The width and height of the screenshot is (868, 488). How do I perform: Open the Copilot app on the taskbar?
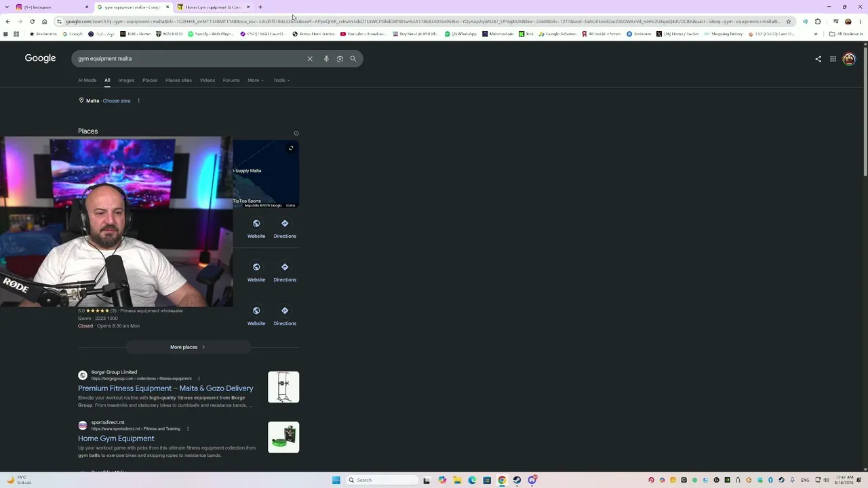442,481
